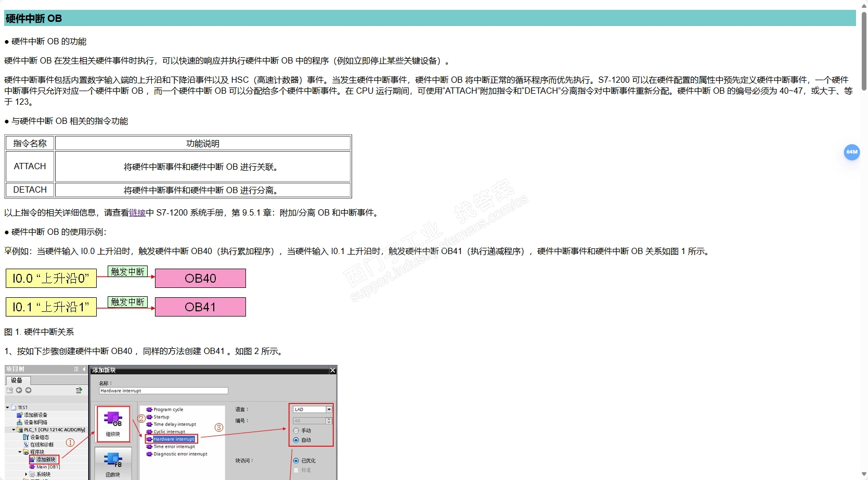Collapse the 项目树 panel with its arrow
The height and width of the screenshot is (480, 868).
coord(84,369)
